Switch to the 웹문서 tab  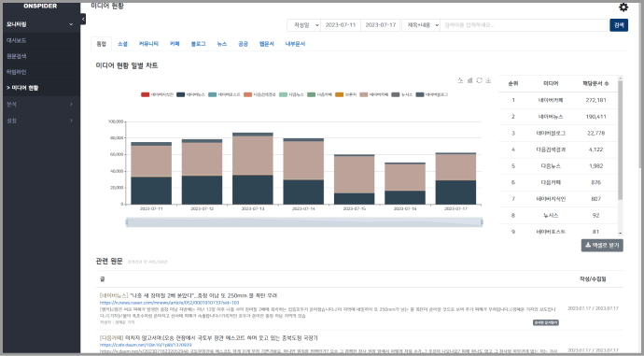[x=267, y=44]
